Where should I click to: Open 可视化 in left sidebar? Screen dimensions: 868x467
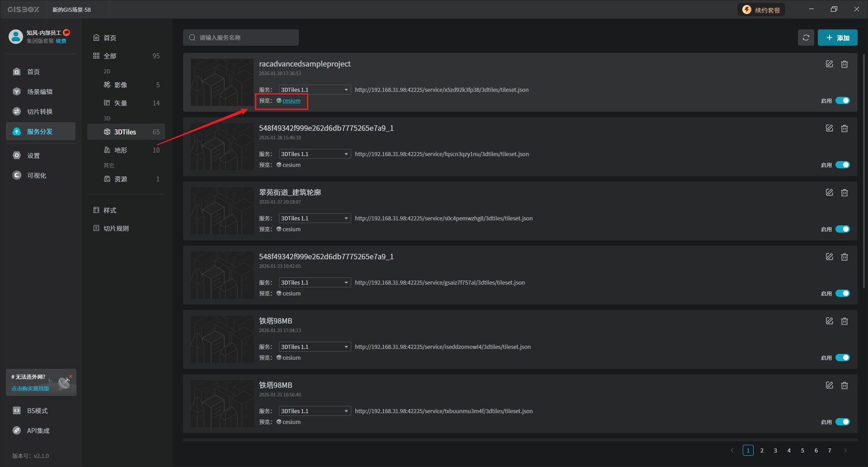[x=36, y=176]
